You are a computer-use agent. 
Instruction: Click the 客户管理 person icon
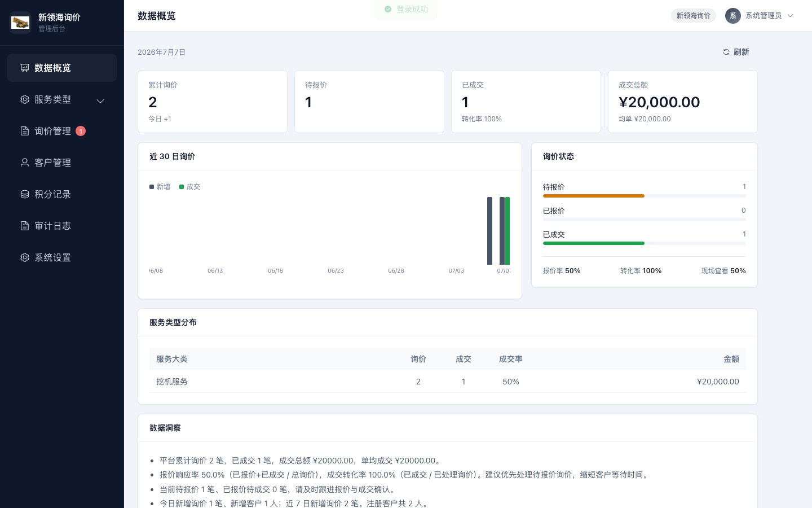25,163
